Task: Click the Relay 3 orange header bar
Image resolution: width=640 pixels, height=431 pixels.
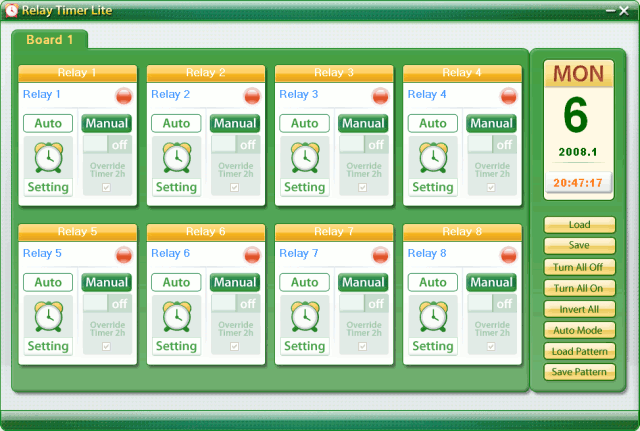Action: [334, 73]
